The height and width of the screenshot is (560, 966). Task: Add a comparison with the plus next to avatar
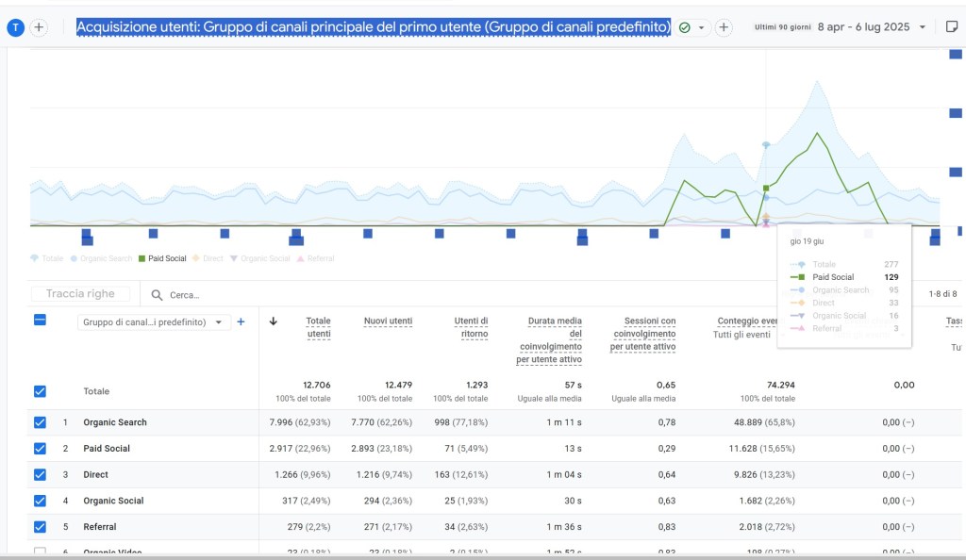(39, 27)
